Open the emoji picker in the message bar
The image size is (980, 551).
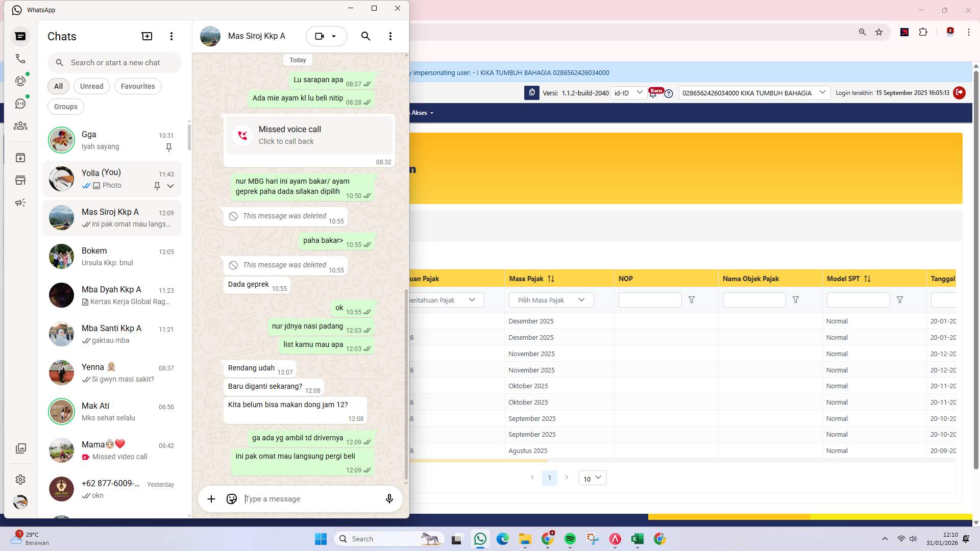[231, 499]
